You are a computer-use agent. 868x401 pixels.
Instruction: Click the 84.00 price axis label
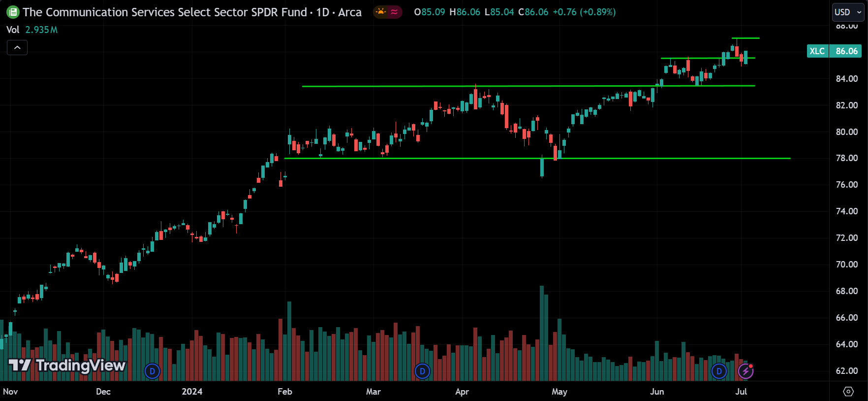pyautogui.click(x=846, y=79)
